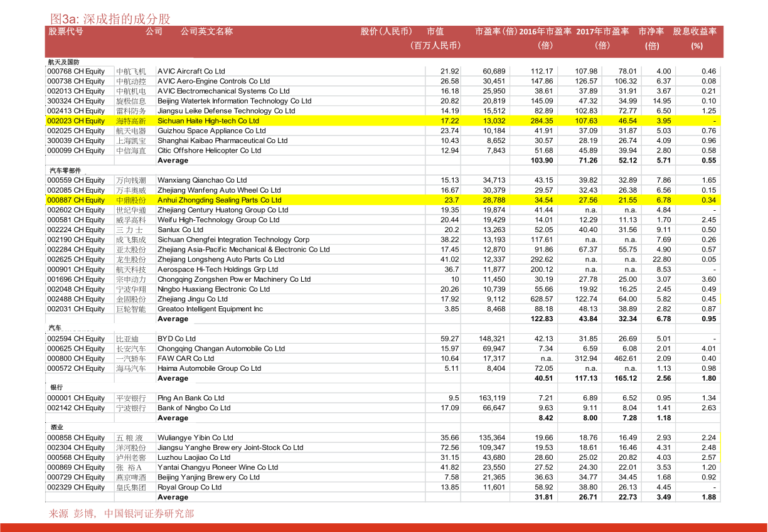Click 'Sanlux Co Ltd' company name
The width and height of the screenshot is (768, 532).
pos(181,230)
